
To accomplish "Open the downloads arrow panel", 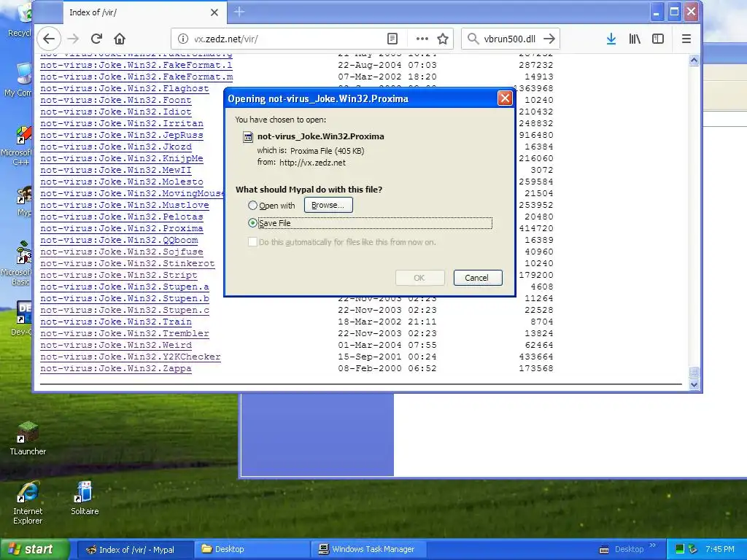I will [611, 39].
